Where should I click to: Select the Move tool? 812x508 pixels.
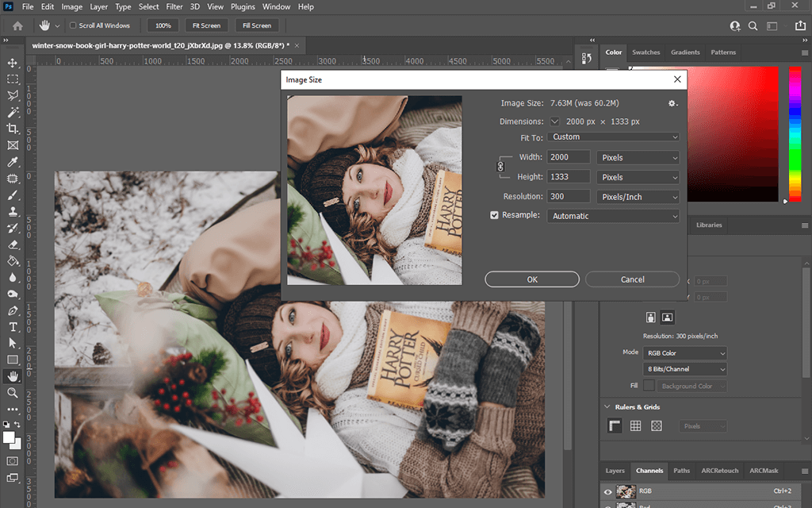(13, 63)
